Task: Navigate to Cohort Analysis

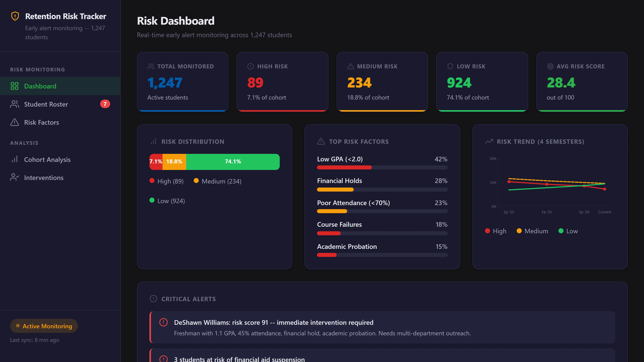Action: tap(47, 159)
